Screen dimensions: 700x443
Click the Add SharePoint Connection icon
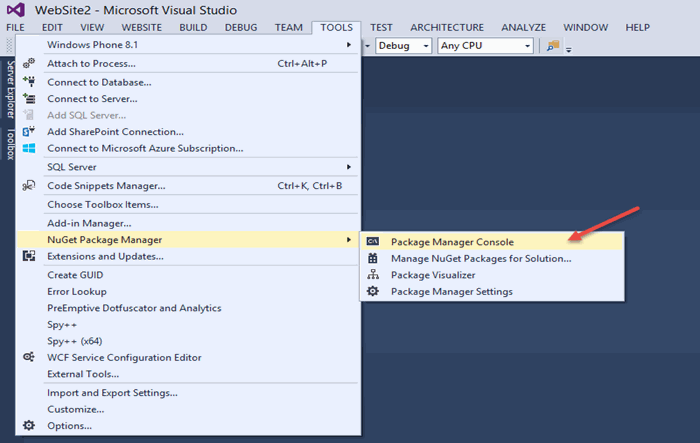(x=29, y=131)
